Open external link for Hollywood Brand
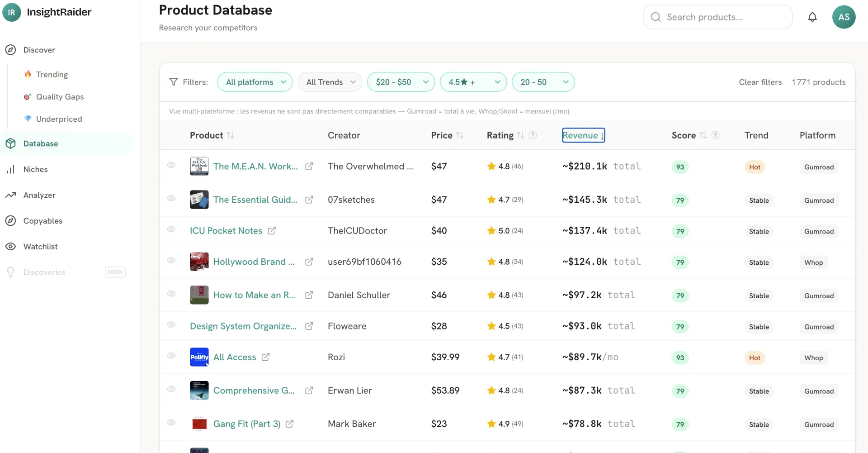Image resolution: width=868 pixels, height=453 pixels. tap(309, 262)
